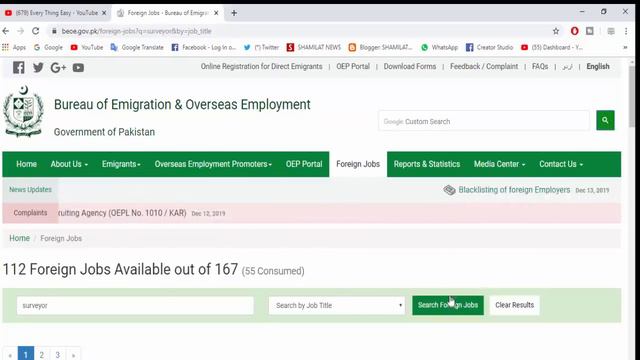
Task: Click the News Updates label
Action: point(30,190)
